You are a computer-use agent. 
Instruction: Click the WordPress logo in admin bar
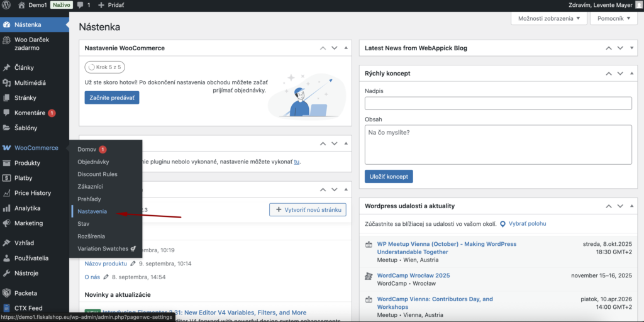click(7, 5)
